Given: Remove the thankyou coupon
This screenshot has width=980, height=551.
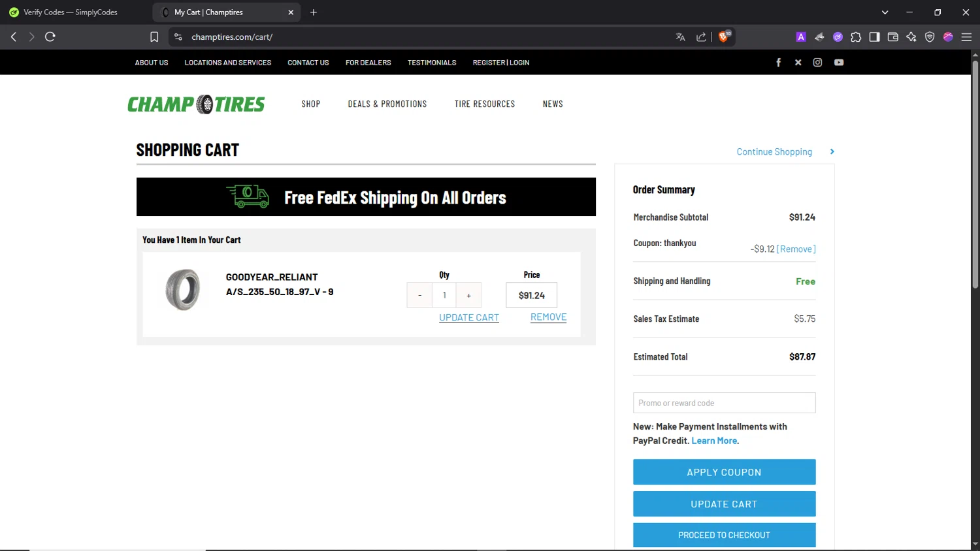Looking at the screenshot, I should coord(796,249).
